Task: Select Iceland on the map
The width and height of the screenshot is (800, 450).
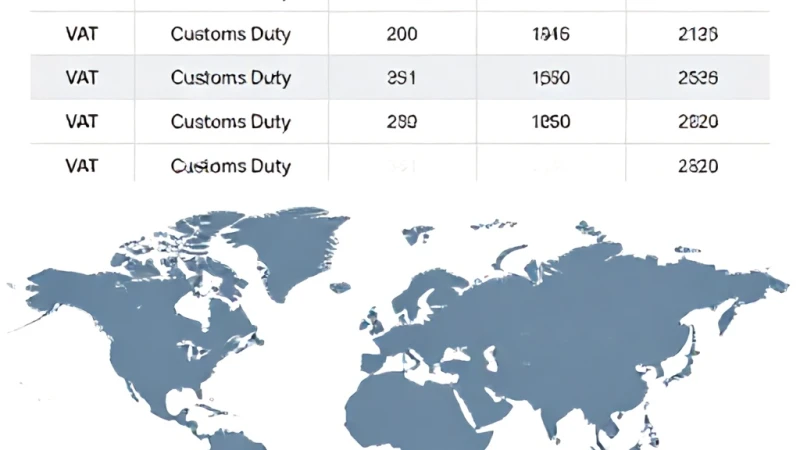Action: 340,288
